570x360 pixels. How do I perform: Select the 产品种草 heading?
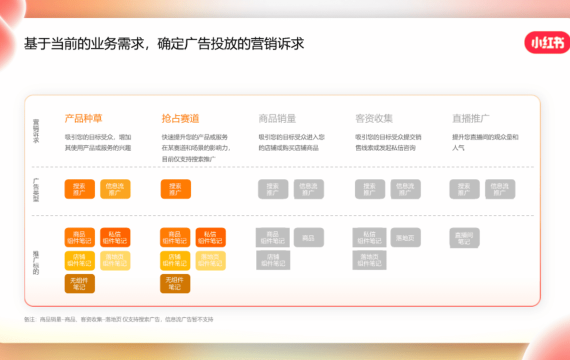84,119
